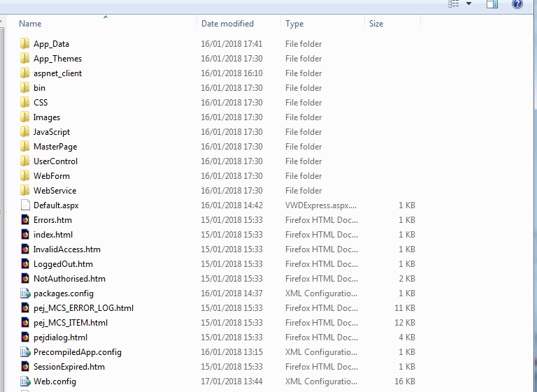
Task: Click the SessionExpired.htm Firefox icon
Action: (25, 367)
